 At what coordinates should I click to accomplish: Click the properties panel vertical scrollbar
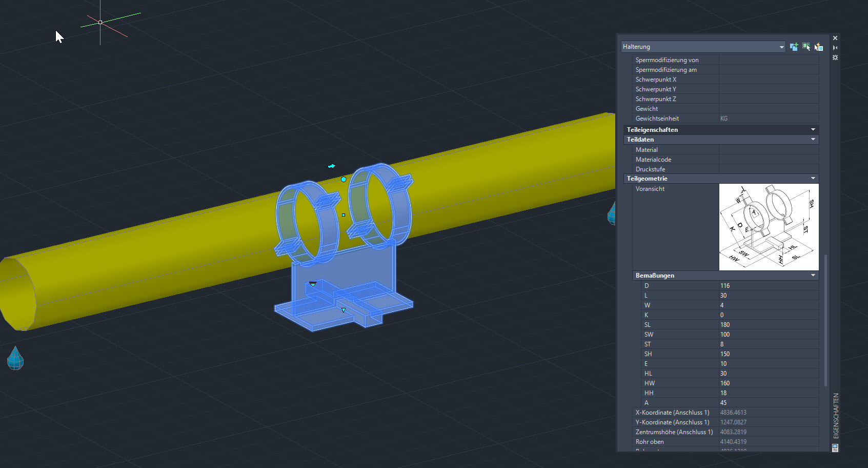tap(825, 320)
